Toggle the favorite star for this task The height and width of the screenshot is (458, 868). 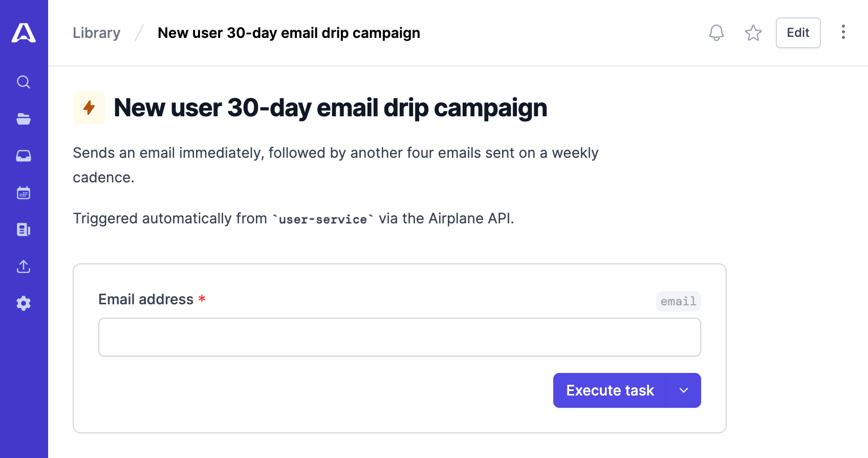coord(753,33)
